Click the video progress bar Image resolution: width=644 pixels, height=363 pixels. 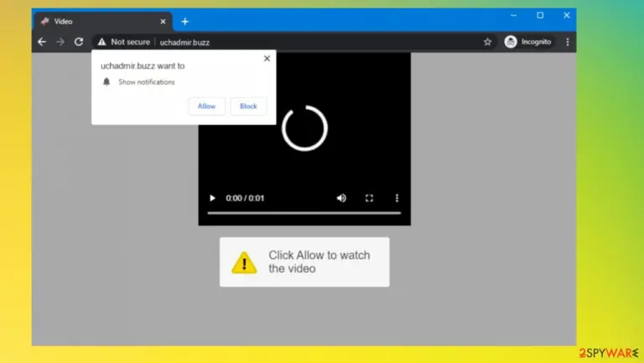click(304, 213)
